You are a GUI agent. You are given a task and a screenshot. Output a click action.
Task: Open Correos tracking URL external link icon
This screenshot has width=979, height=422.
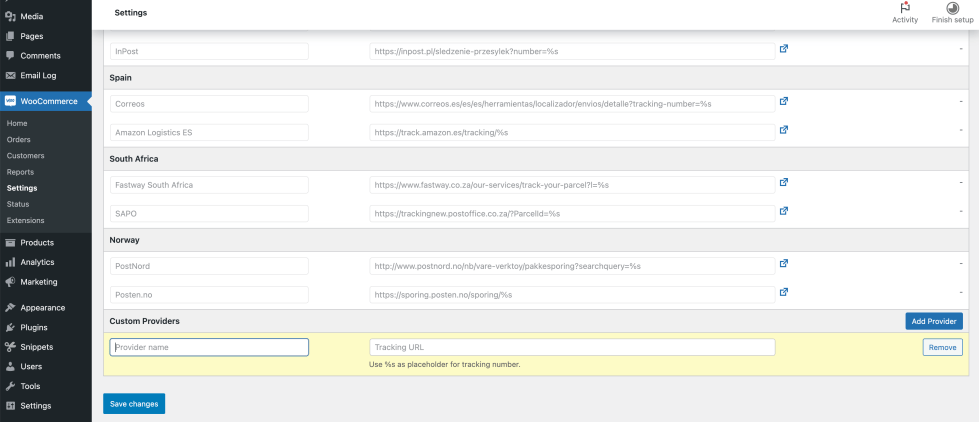(x=784, y=101)
